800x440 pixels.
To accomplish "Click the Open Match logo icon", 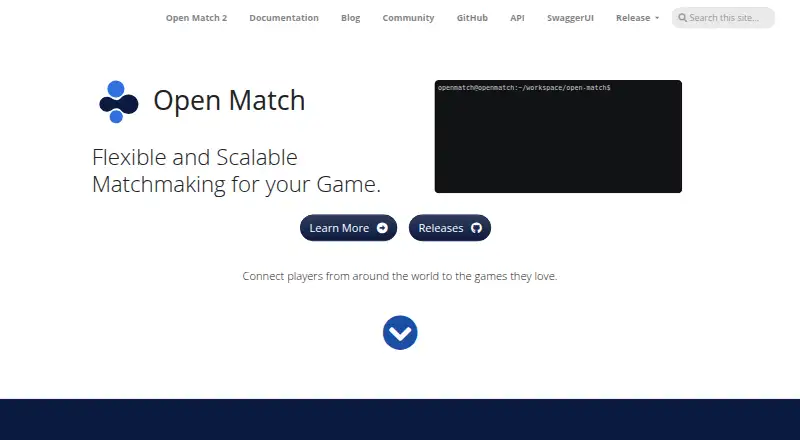I will 118,102.
